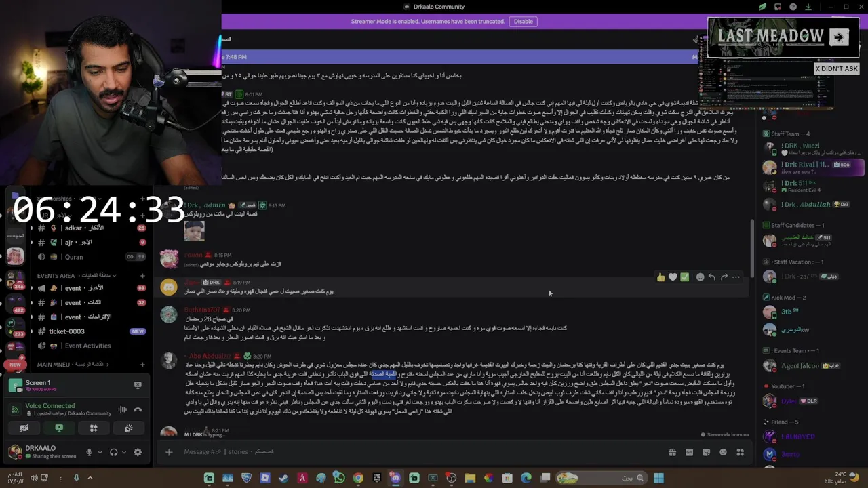This screenshot has height=488, width=868.
Task: Open Chrome from the taskbar
Action: coord(358,478)
